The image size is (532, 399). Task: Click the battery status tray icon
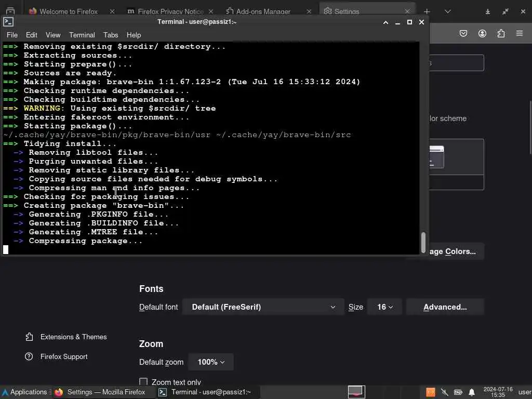pyautogui.click(x=458, y=392)
